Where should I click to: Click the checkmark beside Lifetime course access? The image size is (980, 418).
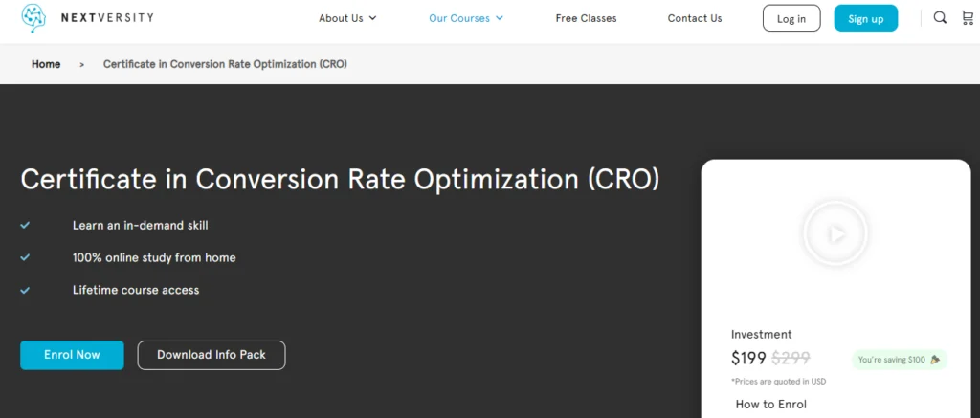pyautogui.click(x=25, y=290)
